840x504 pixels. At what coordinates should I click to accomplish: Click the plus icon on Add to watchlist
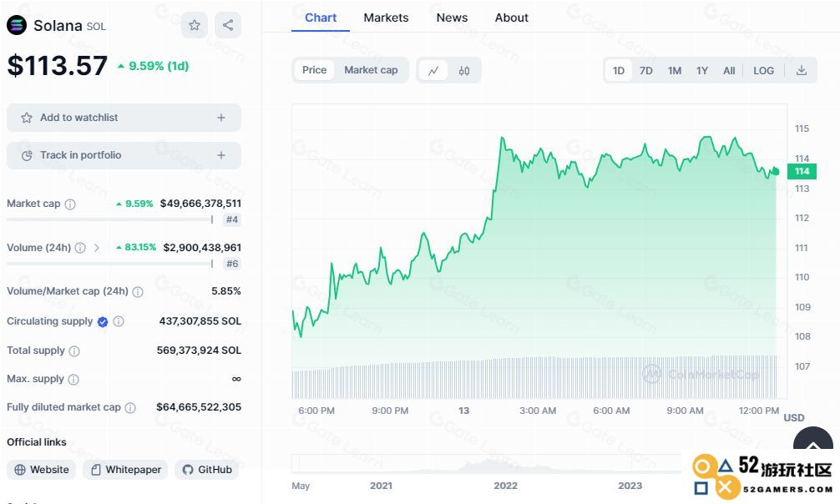(221, 118)
